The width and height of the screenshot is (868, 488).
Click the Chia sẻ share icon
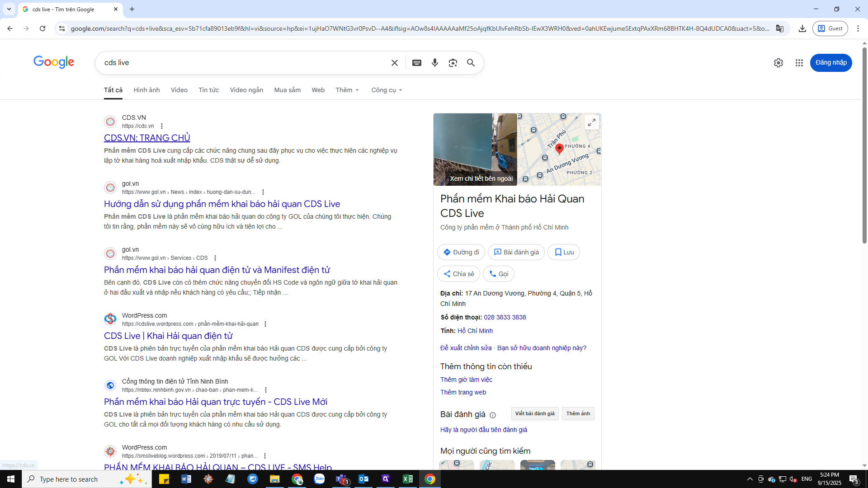click(x=458, y=274)
